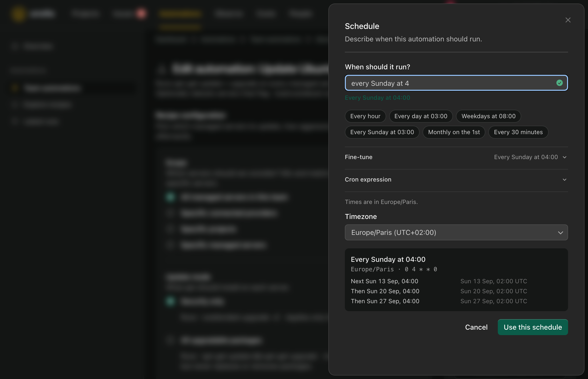
Task: Expand the Cron expression section
Action: coord(456,180)
